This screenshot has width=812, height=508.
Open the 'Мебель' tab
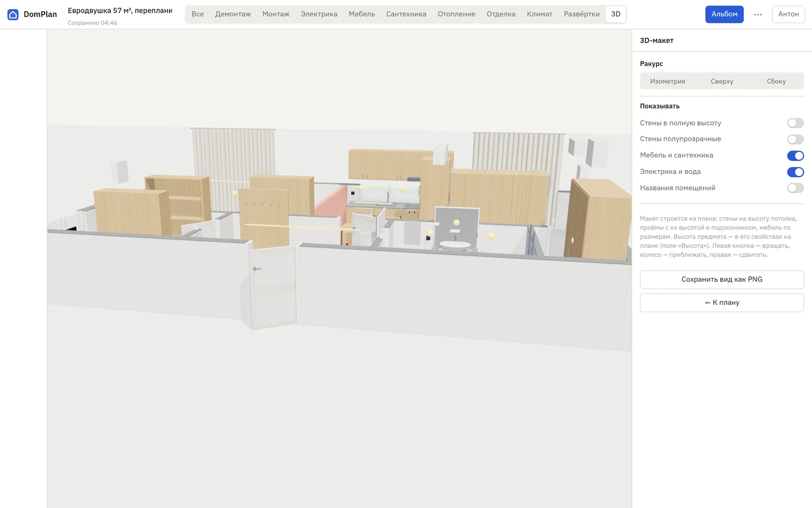click(362, 14)
